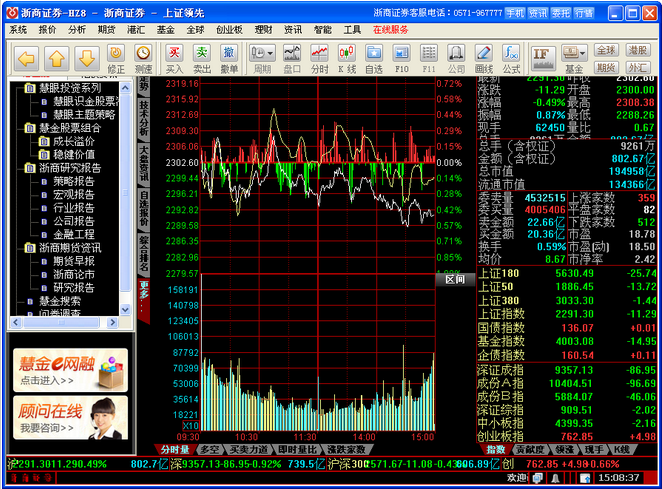This screenshot has width=662, height=489.
Task: Open the 周期 period dropdown
Action: click(263, 57)
